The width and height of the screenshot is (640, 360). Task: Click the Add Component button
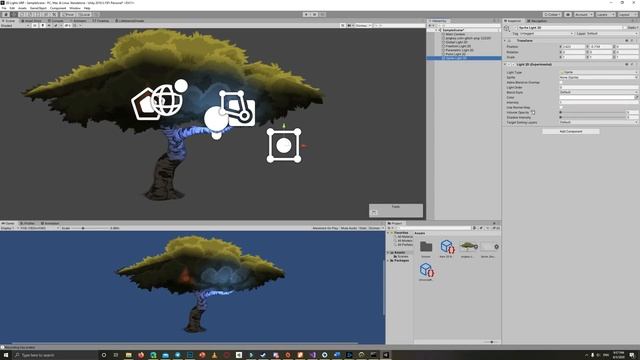(x=571, y=131)
